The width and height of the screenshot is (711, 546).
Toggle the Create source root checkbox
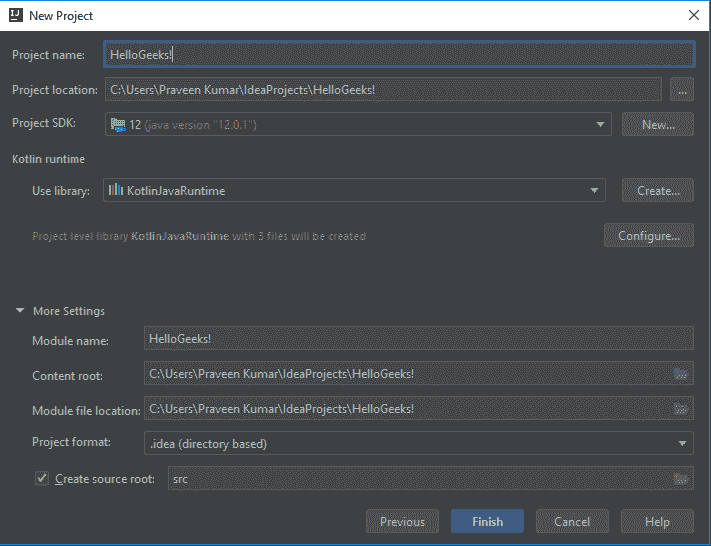tap(42, 479)
